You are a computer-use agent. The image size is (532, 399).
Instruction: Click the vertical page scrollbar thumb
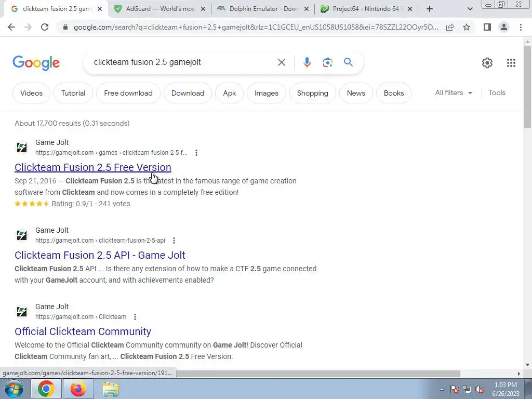(527, 87)
